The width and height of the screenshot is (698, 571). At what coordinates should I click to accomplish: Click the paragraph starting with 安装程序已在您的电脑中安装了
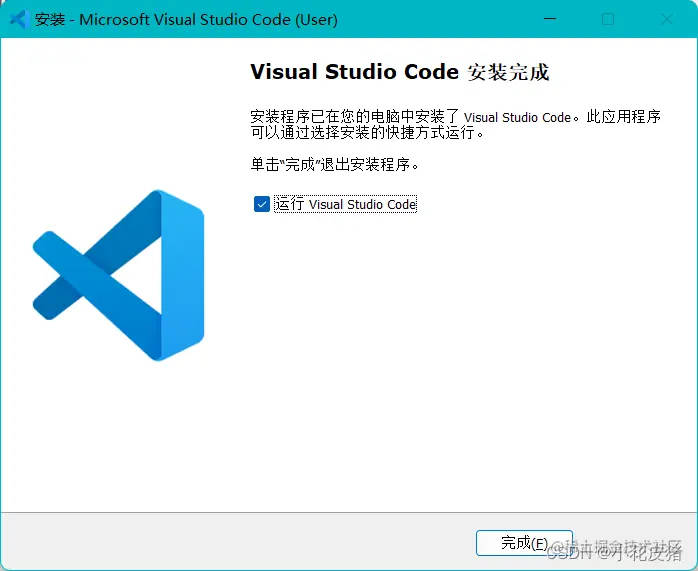[x=455, y=124]
